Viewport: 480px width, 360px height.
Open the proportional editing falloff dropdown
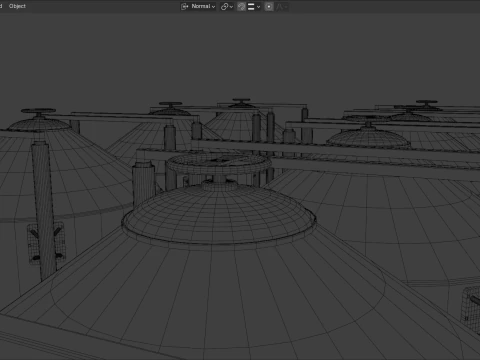click(281, 6)
